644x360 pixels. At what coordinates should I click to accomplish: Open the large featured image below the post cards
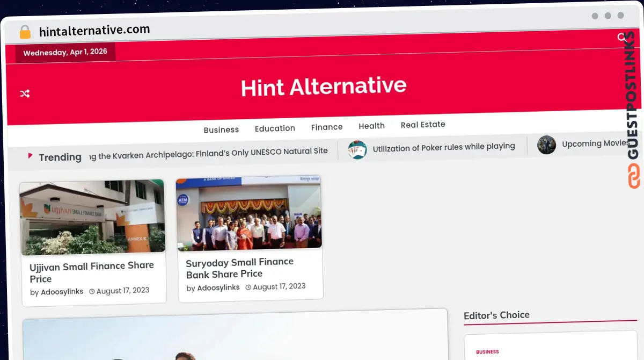tap(235, 335)
